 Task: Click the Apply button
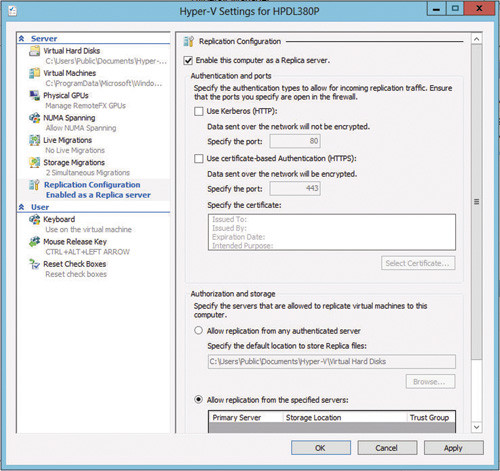[453, 448]
